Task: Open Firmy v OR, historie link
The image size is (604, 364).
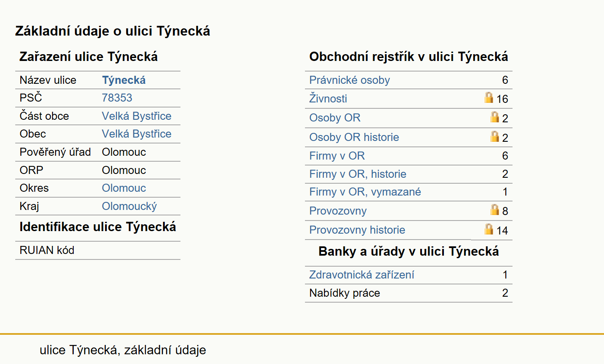Action: coord(357,174)
